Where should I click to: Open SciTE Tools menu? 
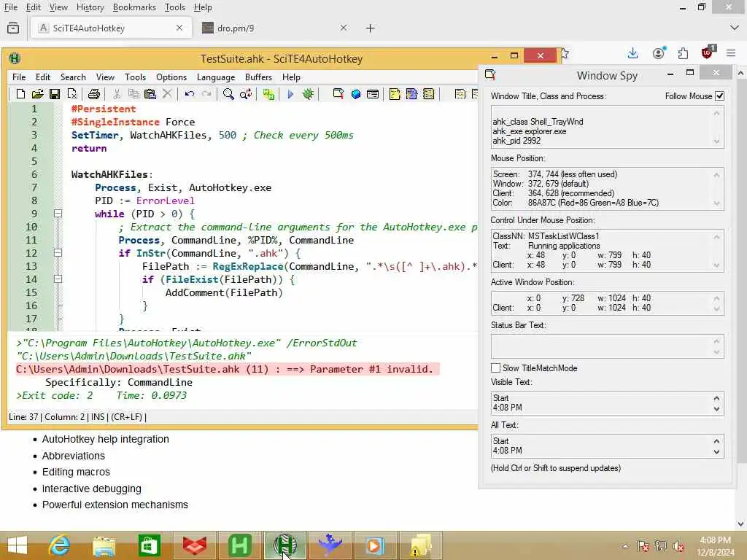tap(135, 77)
